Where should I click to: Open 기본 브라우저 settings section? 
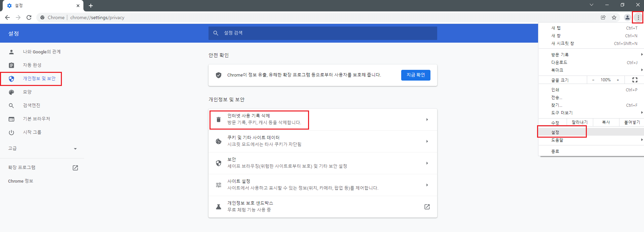(36, 119)
